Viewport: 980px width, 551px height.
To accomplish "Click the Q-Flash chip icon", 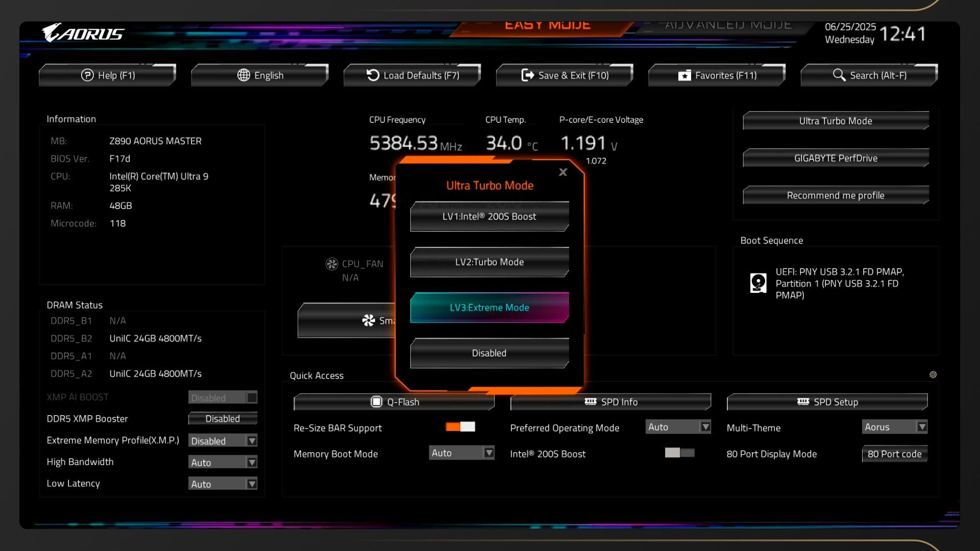I will tap(376, 402).
